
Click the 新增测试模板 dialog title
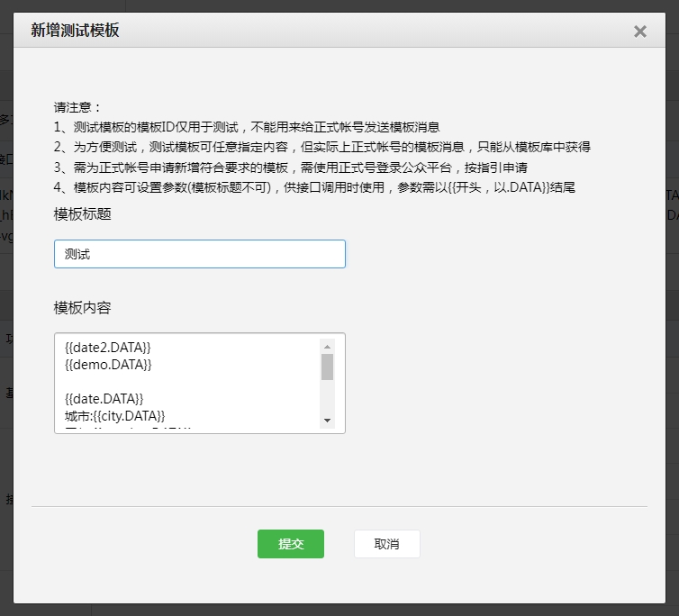point(75,31)
